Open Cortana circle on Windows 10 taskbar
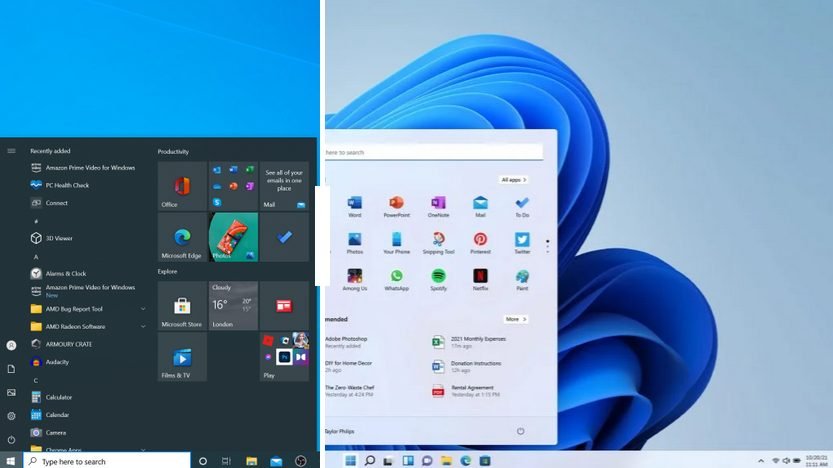833x468 pixels. (202, 461)
